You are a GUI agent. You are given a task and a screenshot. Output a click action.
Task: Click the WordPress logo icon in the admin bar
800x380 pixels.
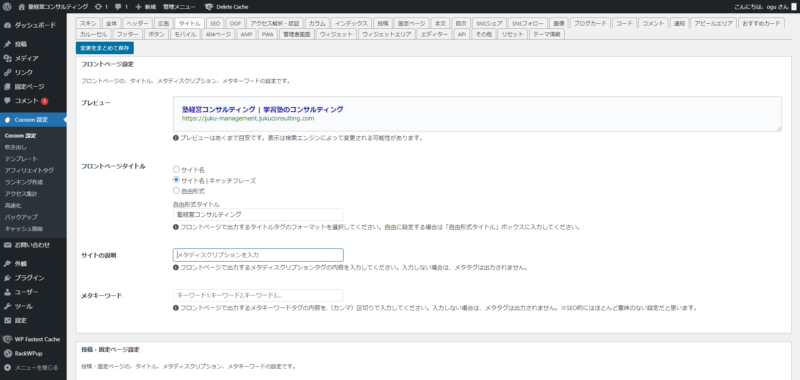point(7,7)
